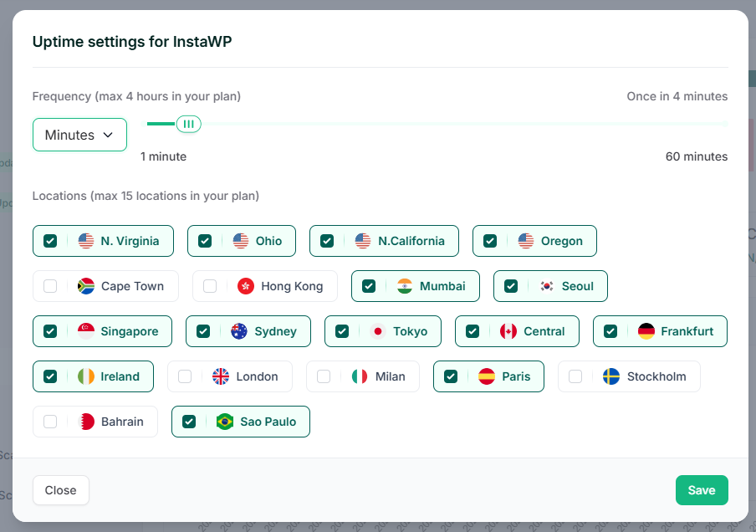Viewport: 756px width, 532px height.
Task: Click the Germany flag beside Frankfurt
Action: tap(646, 331)
